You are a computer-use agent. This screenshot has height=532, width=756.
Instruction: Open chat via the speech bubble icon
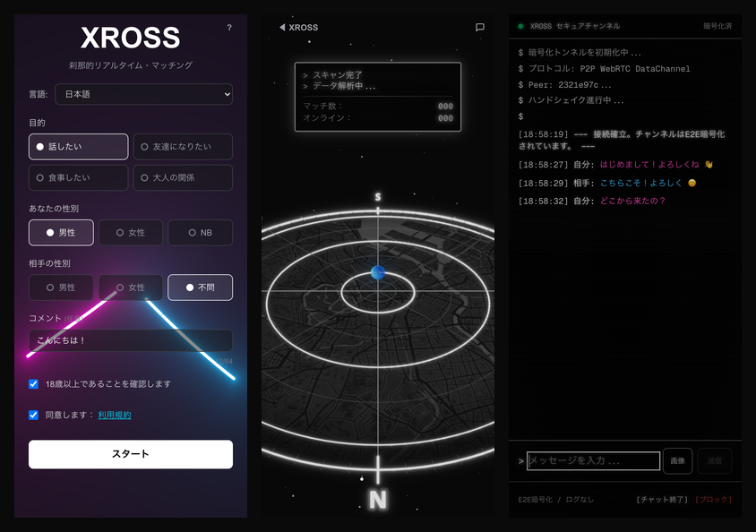480,27
